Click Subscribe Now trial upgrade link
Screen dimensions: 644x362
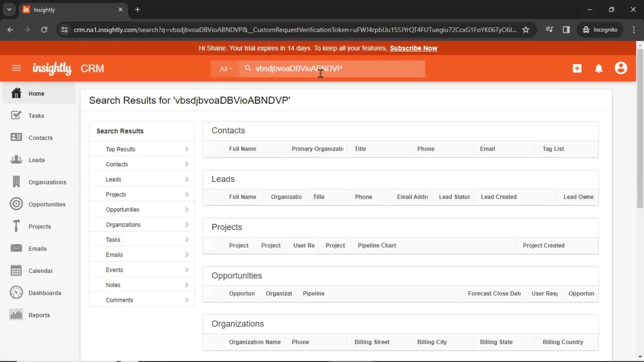tap(413, 48)
